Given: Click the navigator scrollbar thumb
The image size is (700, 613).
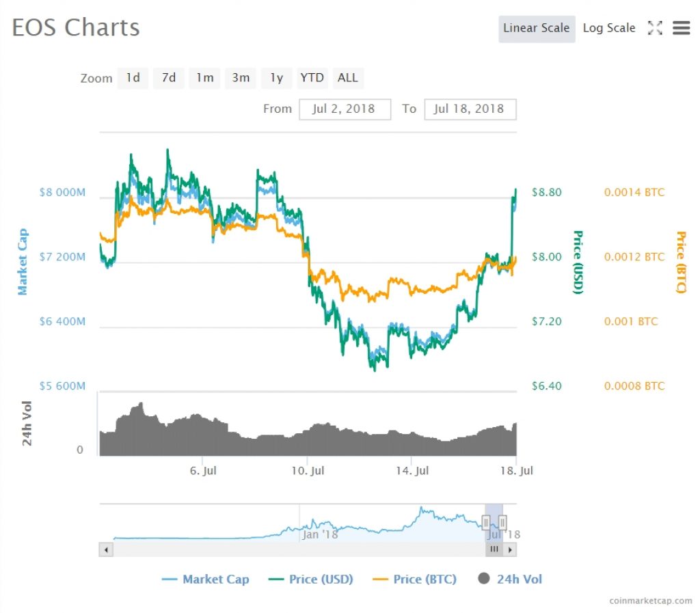Looking at the screenshot, I should 494,549.
